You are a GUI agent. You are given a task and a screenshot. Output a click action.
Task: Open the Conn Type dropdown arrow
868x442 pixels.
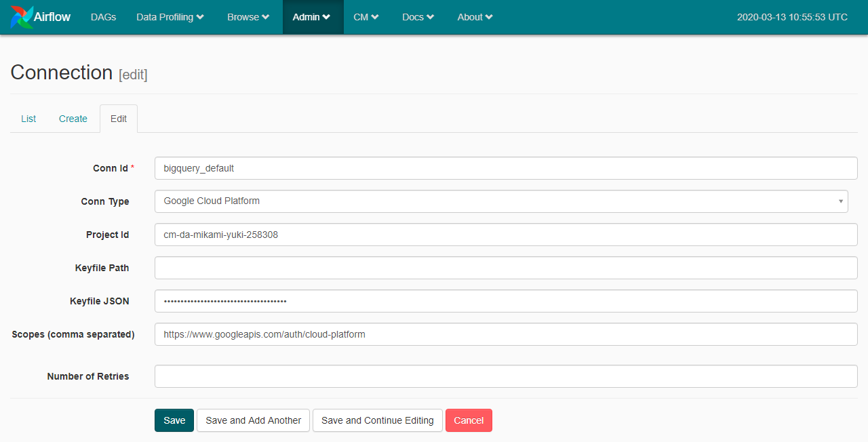(841, 201)
